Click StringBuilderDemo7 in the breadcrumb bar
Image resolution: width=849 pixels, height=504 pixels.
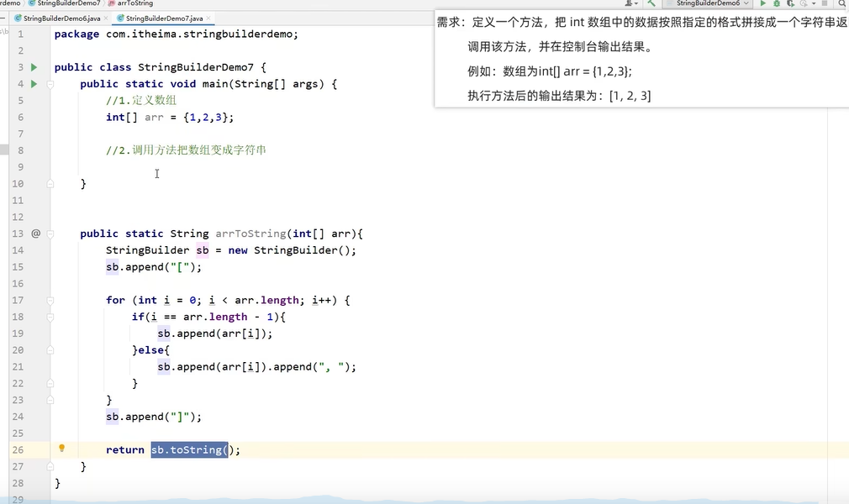pos(67,3)
